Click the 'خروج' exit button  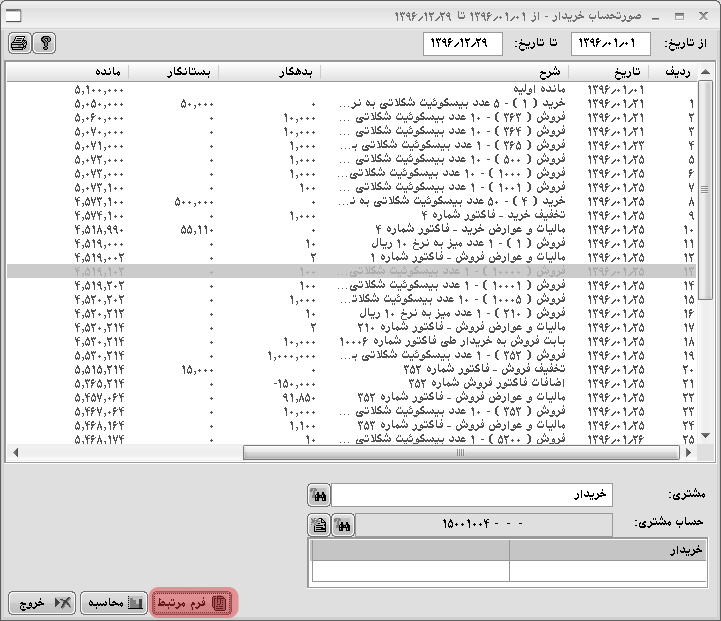(x=42, y=603)
